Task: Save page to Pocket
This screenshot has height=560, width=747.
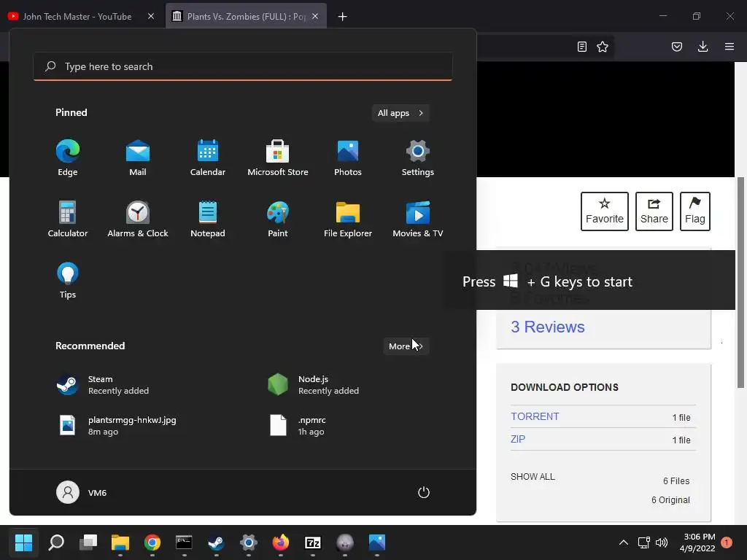Action: (677, 47)
